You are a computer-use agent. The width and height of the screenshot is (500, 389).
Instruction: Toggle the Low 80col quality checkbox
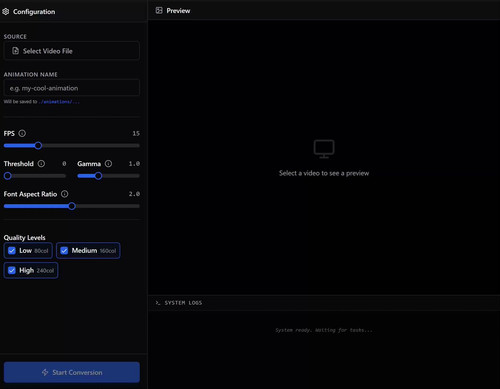[x=12, y=251]
